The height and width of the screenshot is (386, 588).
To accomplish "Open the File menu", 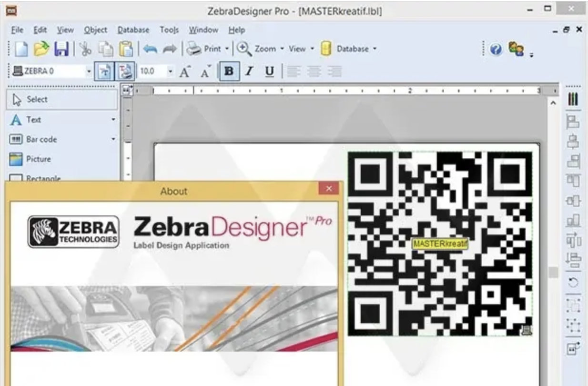I will click(x=17, y=30).
